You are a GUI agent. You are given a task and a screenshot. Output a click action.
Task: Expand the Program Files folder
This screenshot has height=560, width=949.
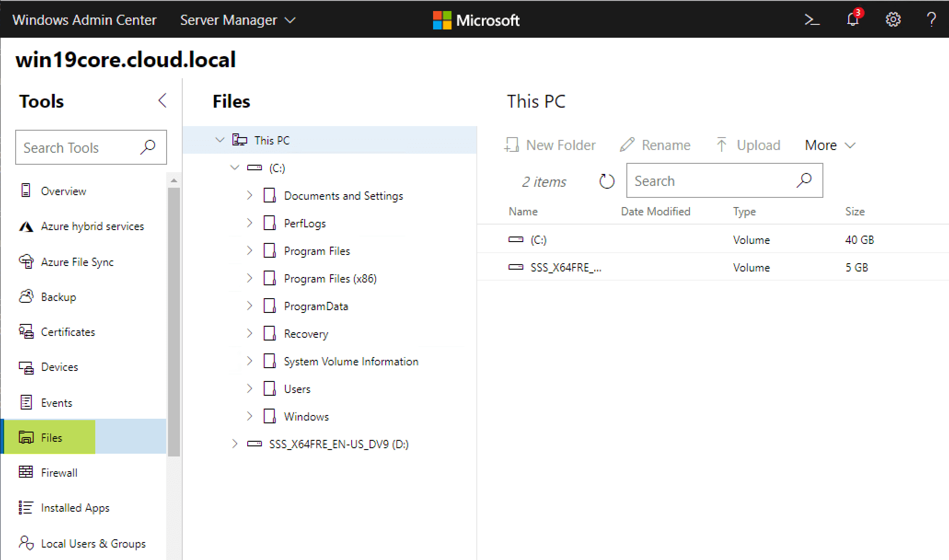(249, 250)
